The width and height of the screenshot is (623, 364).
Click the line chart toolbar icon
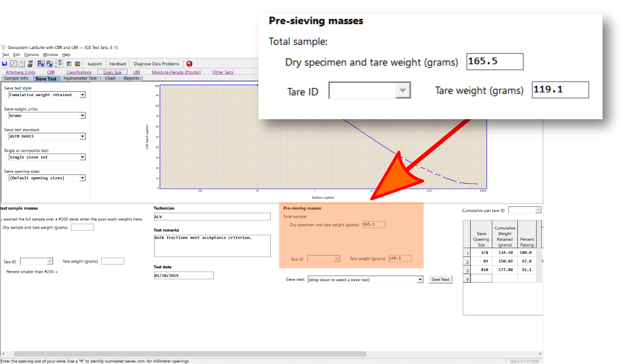[x=14, y=64]
